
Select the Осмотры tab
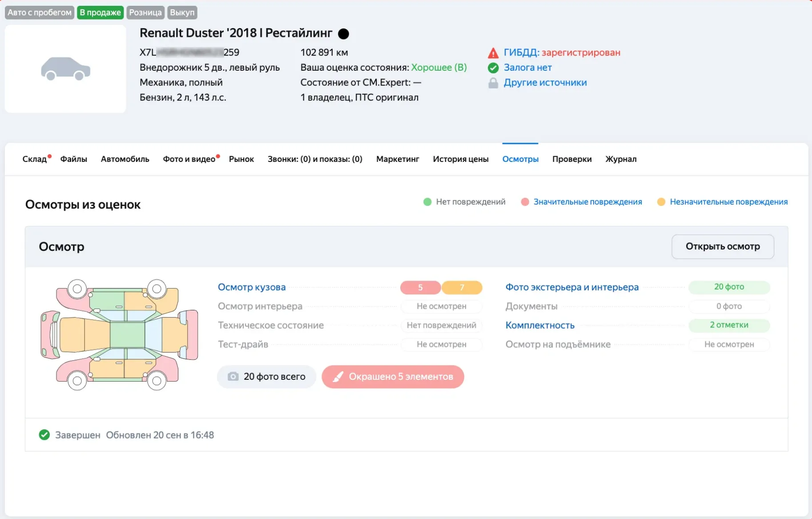point(520,159)
